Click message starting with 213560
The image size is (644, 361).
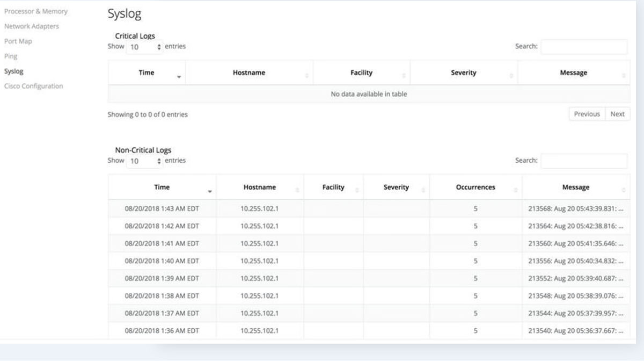pos(576,243)
